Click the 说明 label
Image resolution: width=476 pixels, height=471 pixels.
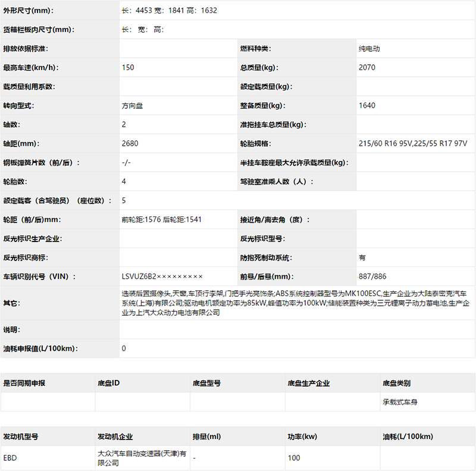tap(11, 329)
